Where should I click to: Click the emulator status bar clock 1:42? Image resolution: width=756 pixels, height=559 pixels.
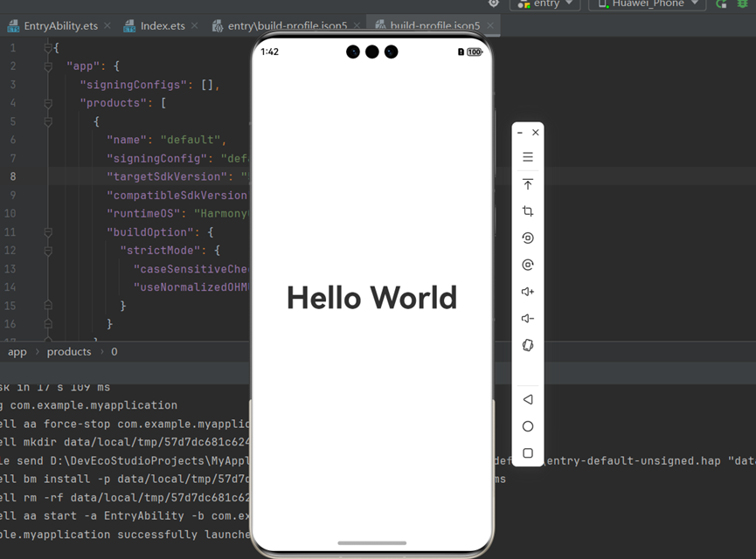click(x=269, y=52)
